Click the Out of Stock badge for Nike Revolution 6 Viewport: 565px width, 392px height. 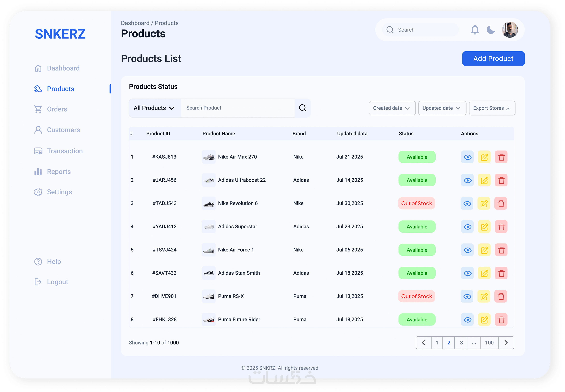pos(416,203)
